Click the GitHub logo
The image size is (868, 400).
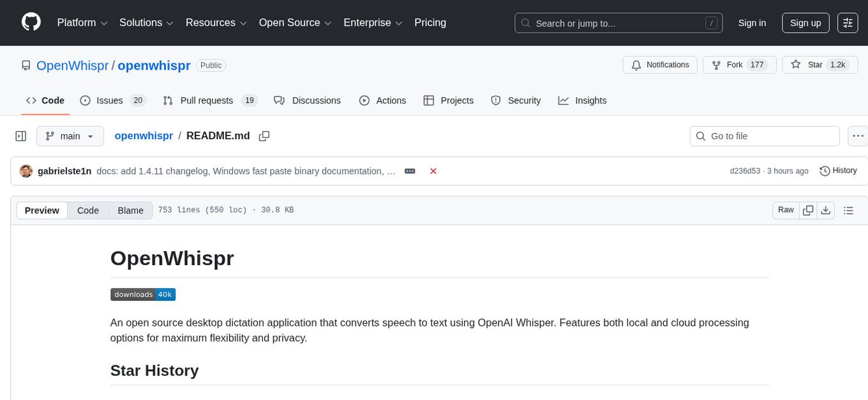(x=31, y=22)
